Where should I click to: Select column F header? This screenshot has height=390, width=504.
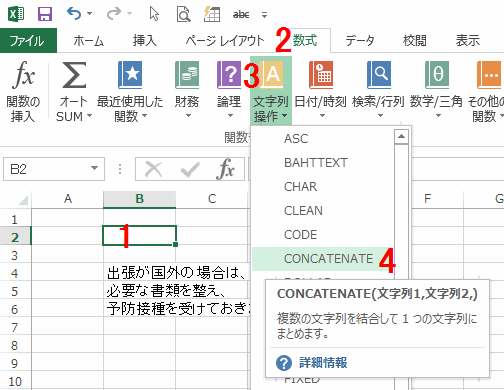click(x=427, y=199)
